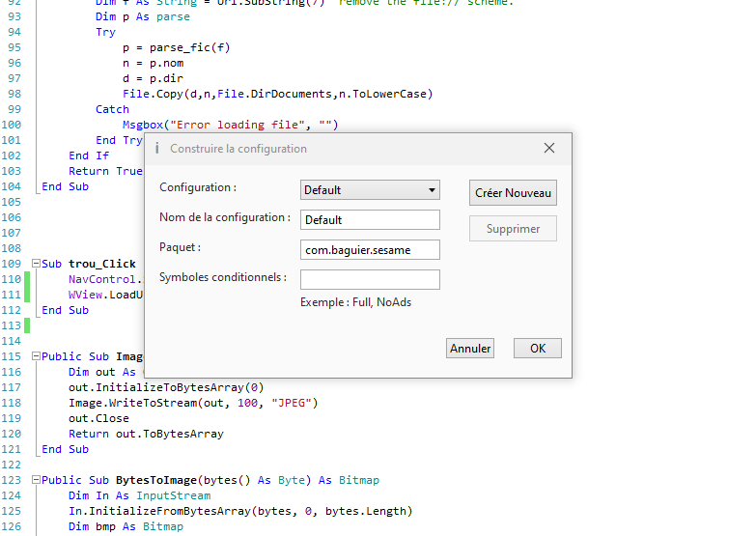Click line number 120 in the gutter
The height and width of the screenshot is (536, 756).
(x=13, y=434)
